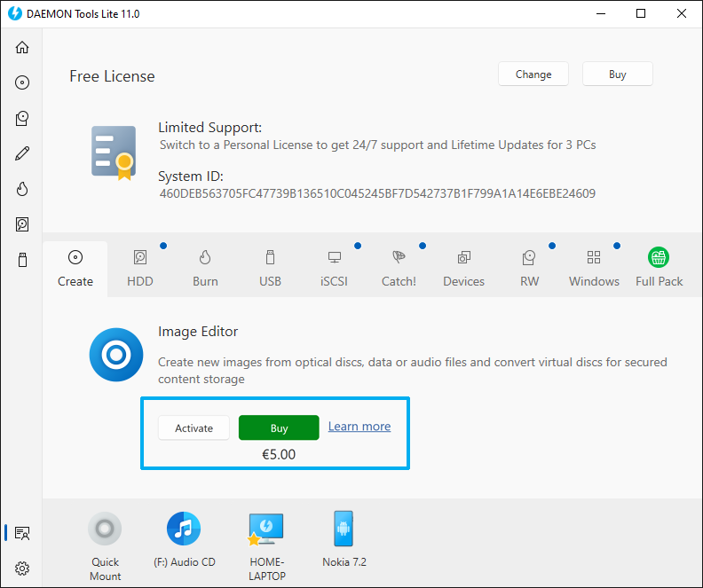Select the sidebar virtual HDD icon
703x588 pixels.
(22, 224)
